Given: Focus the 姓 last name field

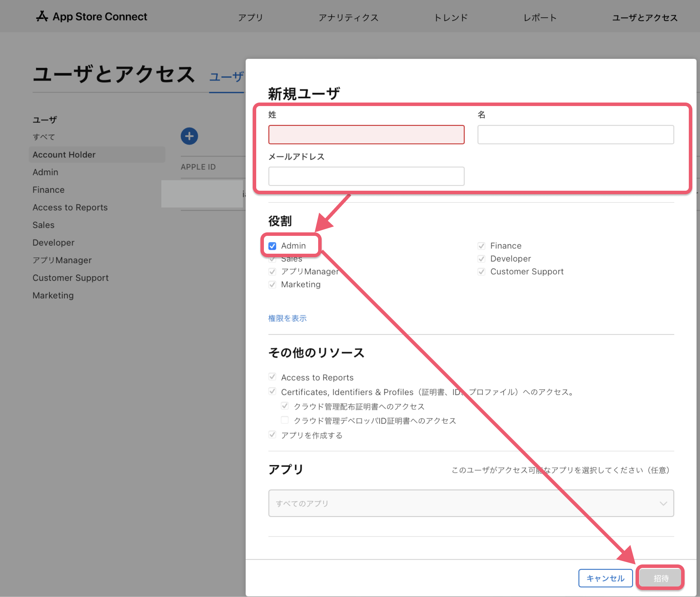Looking at the screenshot, I should 366,134.
